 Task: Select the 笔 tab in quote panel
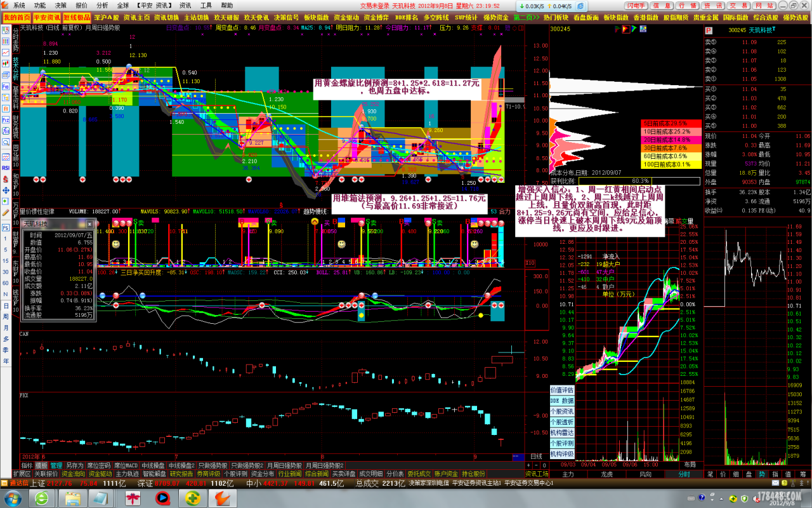710,474
